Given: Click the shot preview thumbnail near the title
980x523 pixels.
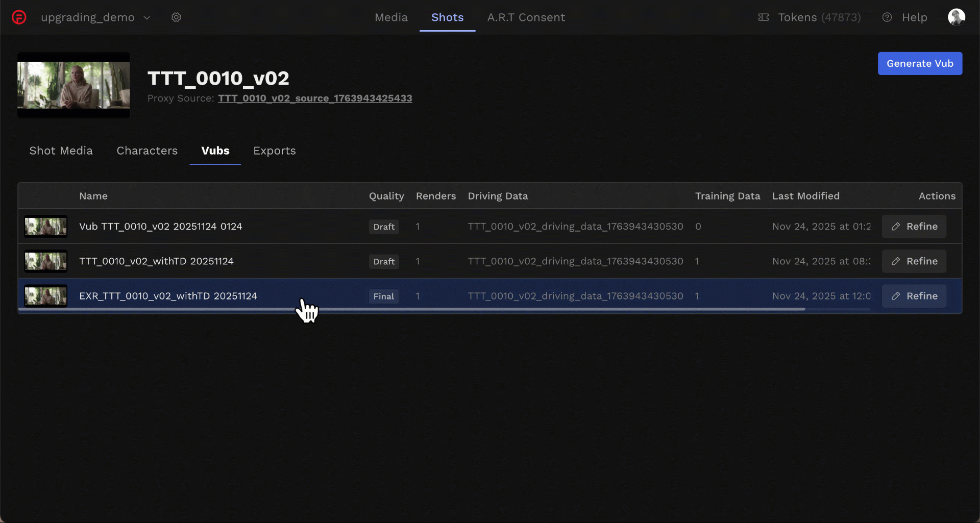Looking at the screenshot, I should [73, 85].
